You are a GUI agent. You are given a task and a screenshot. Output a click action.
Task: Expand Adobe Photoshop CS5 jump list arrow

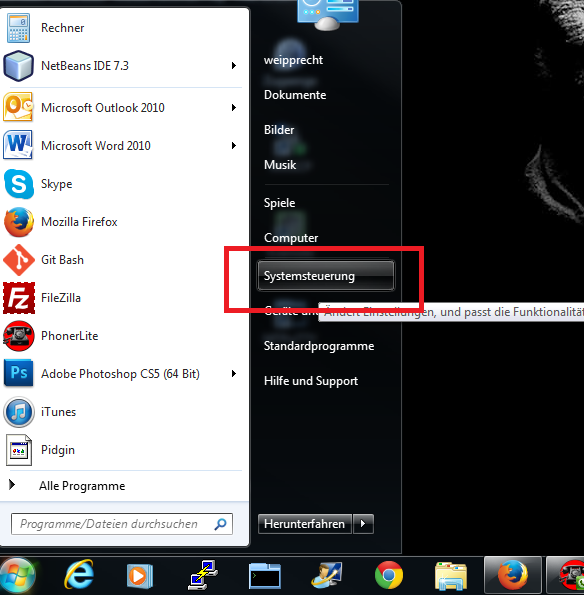pyautogui.click(x=234, y=374)
